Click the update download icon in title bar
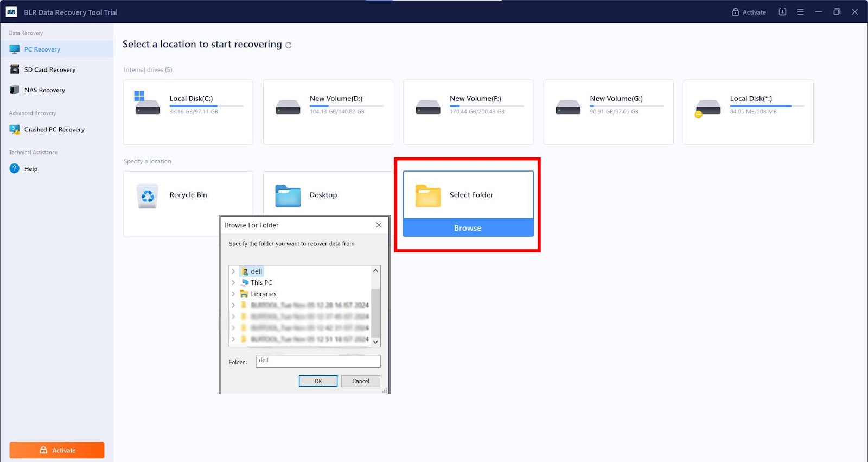Image resolution: width=868 pixels, height=462 pixels. pyautogui.click(x=782, y=12)
